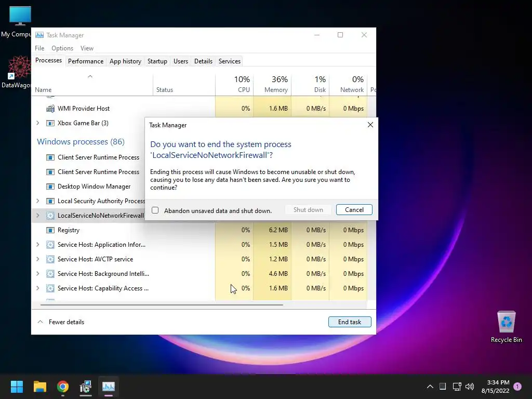The width and height of the screenshot is (532, 399).
Task: Click the Local Security Authority icon
Action: tap(50, 201)
